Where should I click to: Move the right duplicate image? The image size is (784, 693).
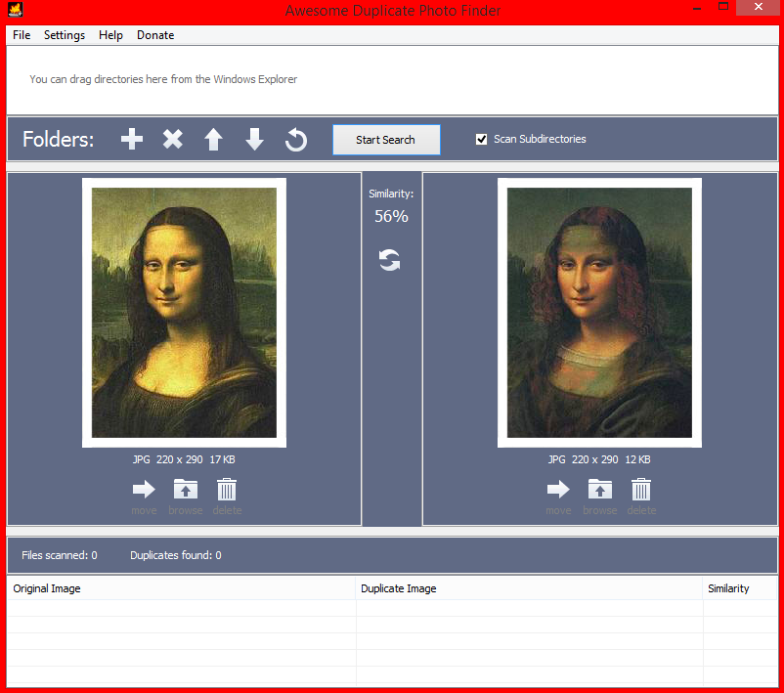(x=557, y=489)
